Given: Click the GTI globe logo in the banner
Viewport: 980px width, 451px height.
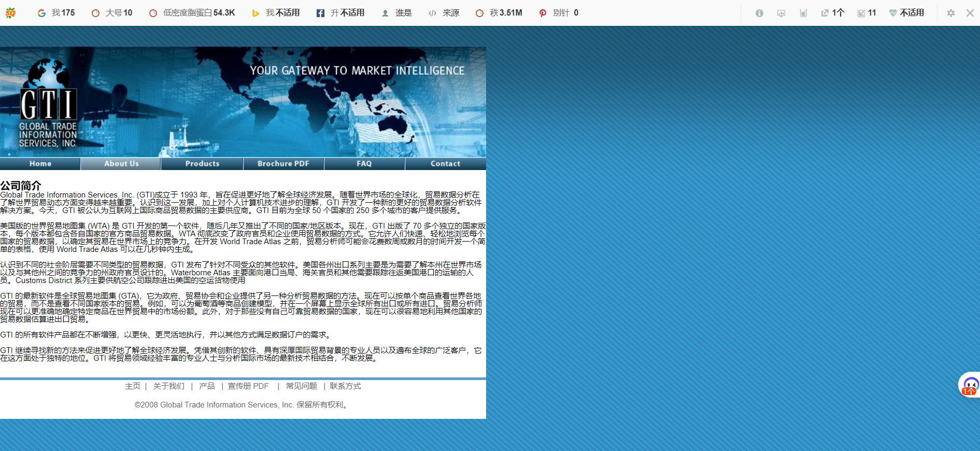Looking at the screenshot, I should coord(48,103).
